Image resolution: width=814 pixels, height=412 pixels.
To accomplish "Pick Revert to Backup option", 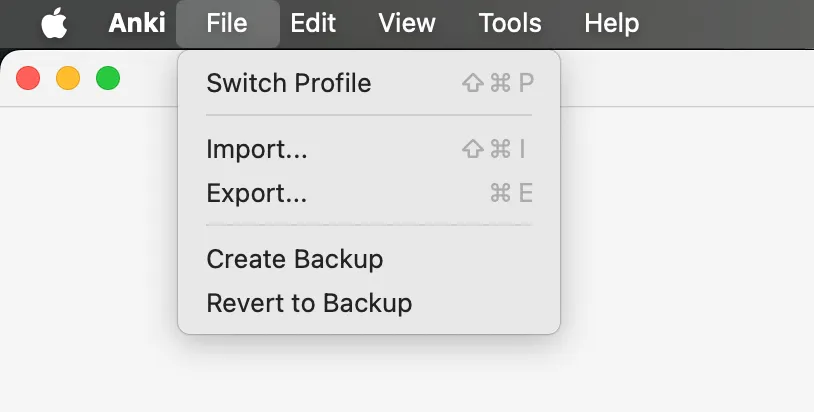I will click(x=309, y=303).
